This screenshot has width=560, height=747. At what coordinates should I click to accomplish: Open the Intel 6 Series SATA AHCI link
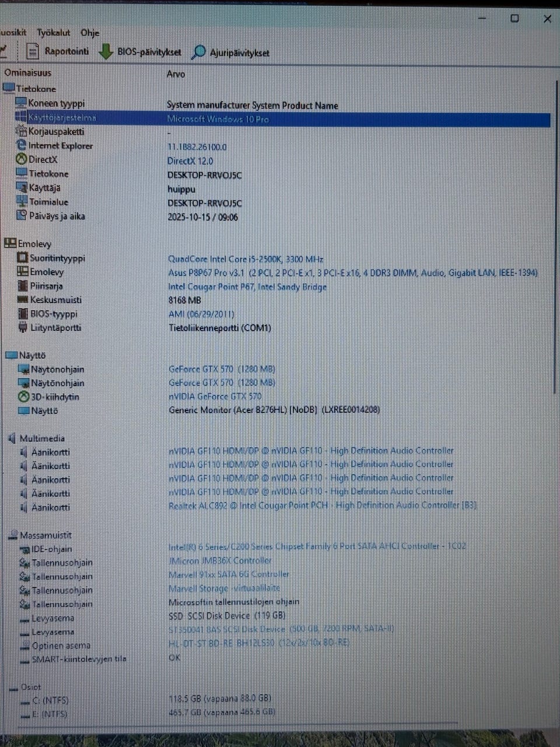[317, 547]
